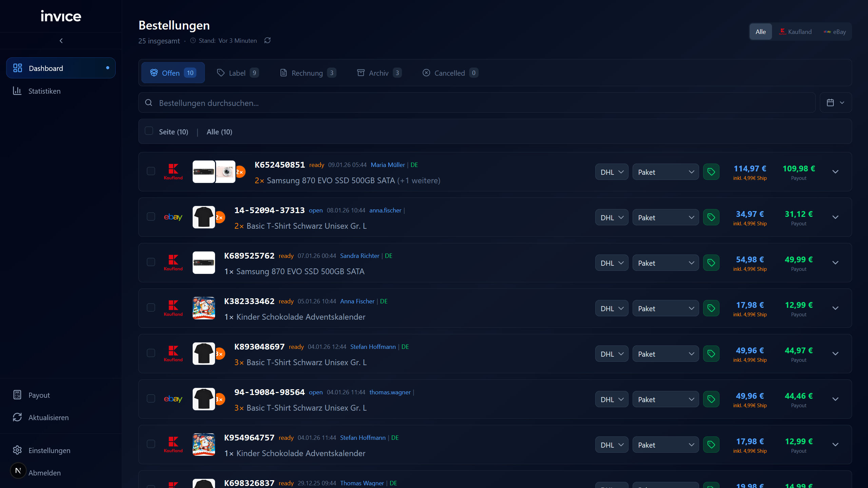Click the green label tag icon for order K652450851
Screen dimensions: 868x488
[711, 172]
